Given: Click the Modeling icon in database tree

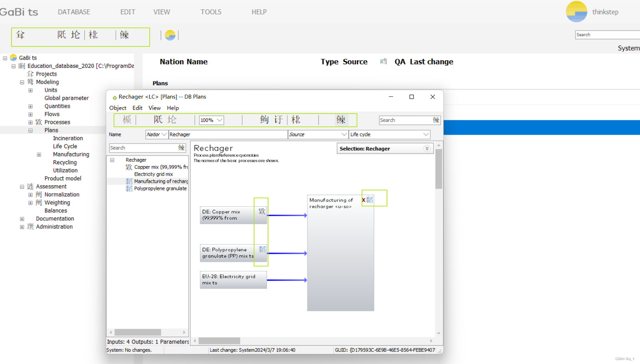Looking at the screenshot, I should pyautogui.click(x=30, y=82).
